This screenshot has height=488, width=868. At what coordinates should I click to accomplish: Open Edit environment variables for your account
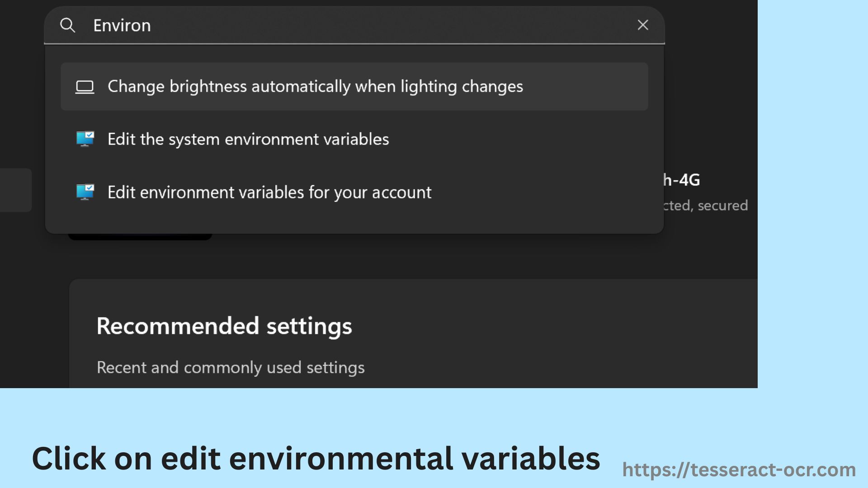tap(269, 192)
